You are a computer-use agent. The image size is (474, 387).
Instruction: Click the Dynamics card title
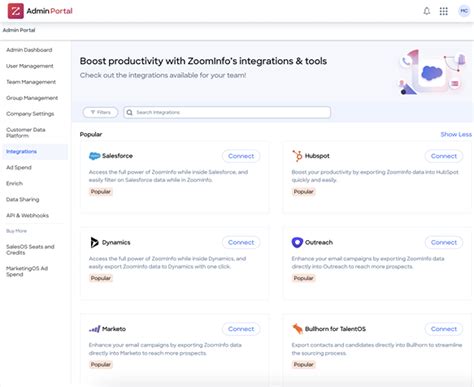coord(116,242)
